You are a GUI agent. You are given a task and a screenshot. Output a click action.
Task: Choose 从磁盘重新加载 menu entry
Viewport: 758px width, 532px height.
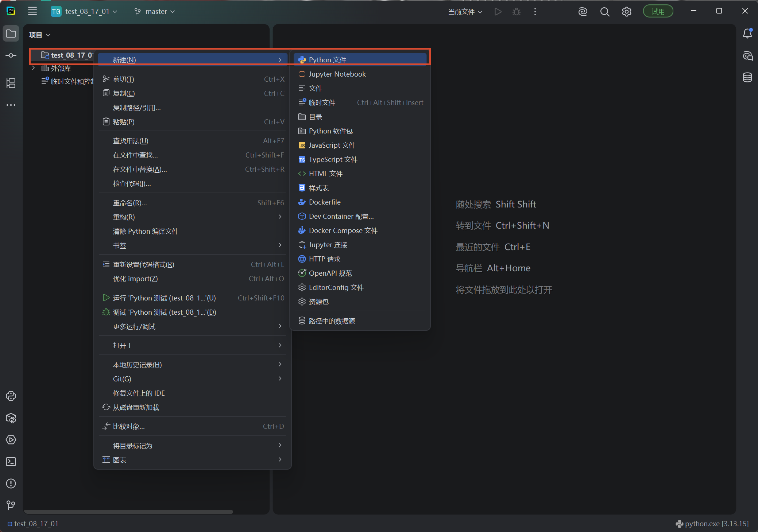click(193, 407)
